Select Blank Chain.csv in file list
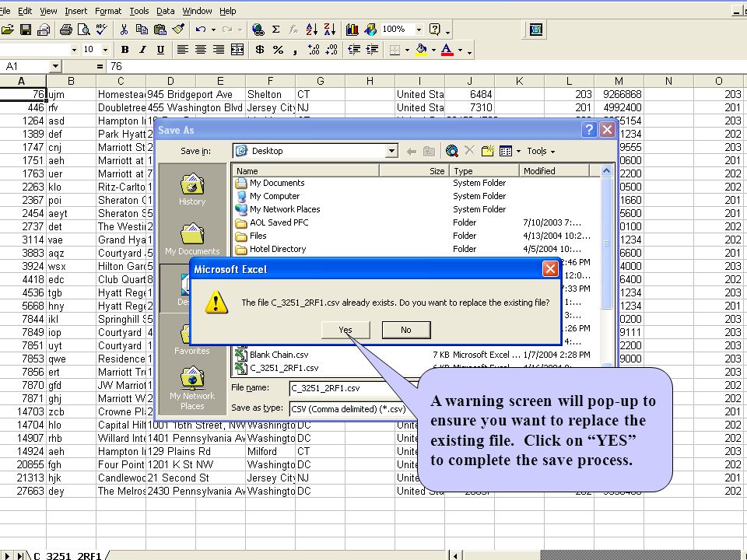Screen dimensions: 747x560 pos(279,355)
